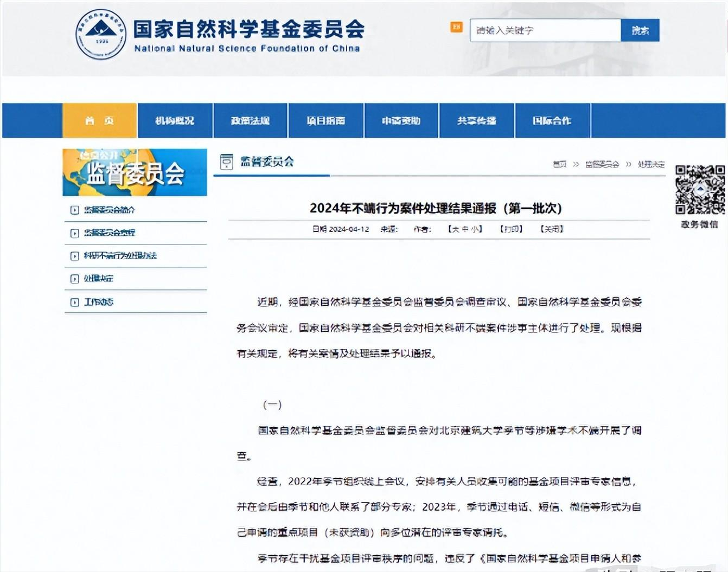The image size is (728, 572).
Task: Click 监督委员会 in the breadcrumb
Action: (x=602, y=164)
